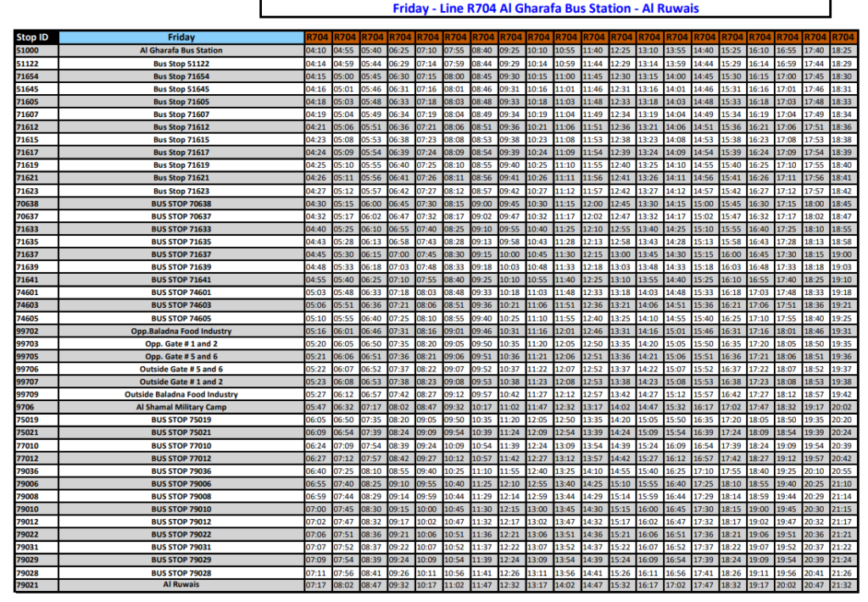
Task: Click the 18:25 last departure at Al Gharafa
Action: pyautogui.click(x=843, y=51)
